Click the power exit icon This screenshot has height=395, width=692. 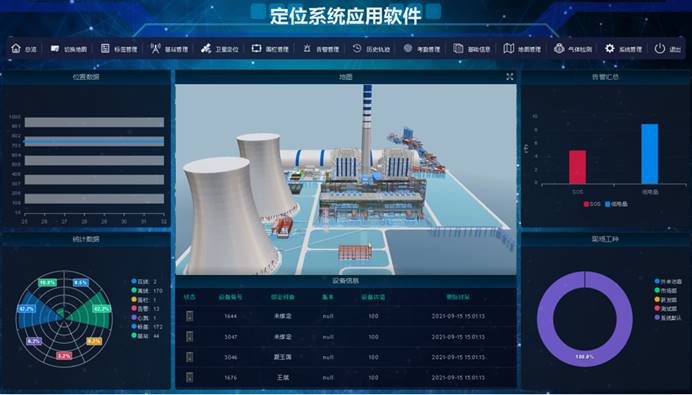[660, 49]
